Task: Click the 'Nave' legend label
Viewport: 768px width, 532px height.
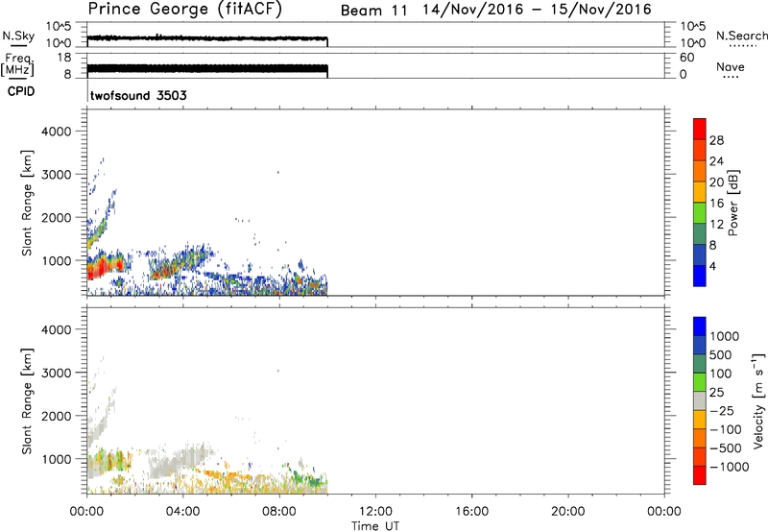Action: click(731, 66)
